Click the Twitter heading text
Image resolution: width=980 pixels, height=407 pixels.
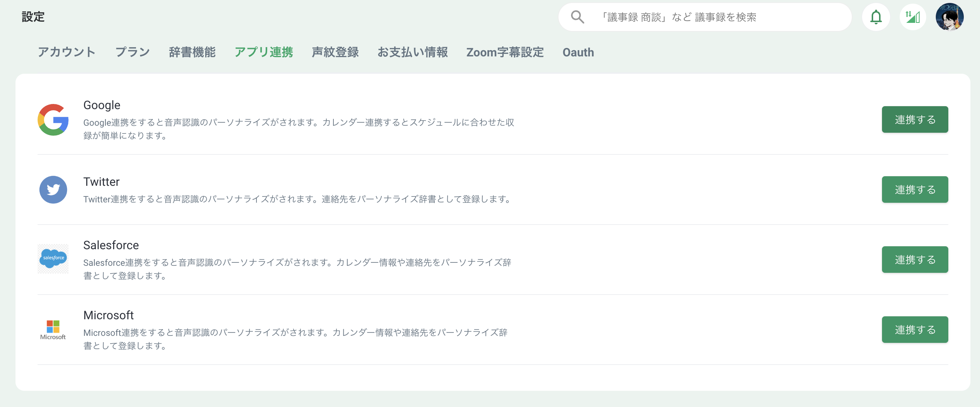[x=101, y=182]
